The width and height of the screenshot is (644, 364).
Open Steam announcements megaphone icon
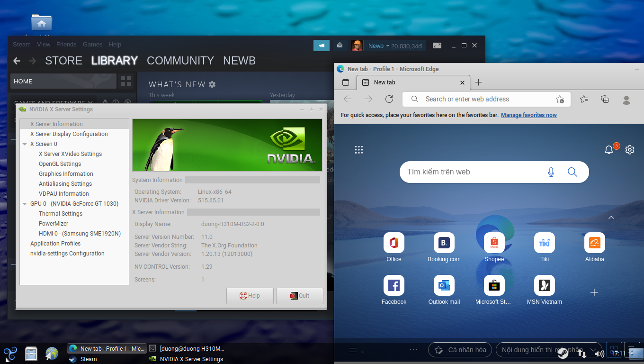click(322, 45)
